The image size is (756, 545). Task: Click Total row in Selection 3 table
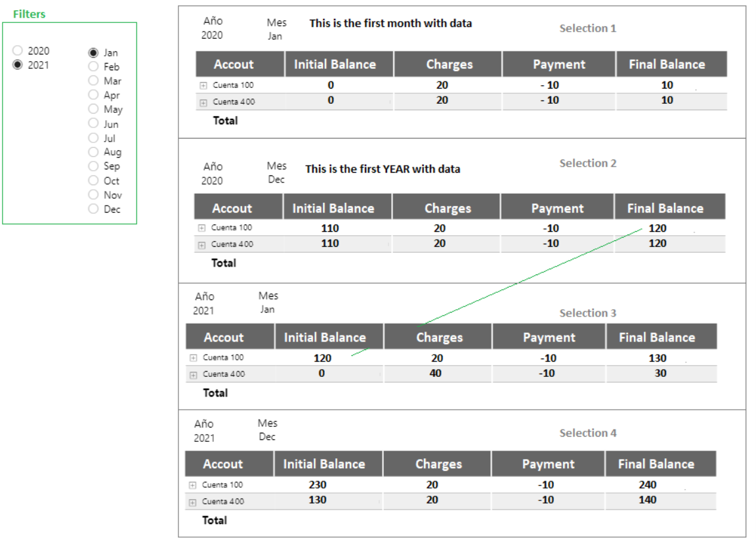215,393
